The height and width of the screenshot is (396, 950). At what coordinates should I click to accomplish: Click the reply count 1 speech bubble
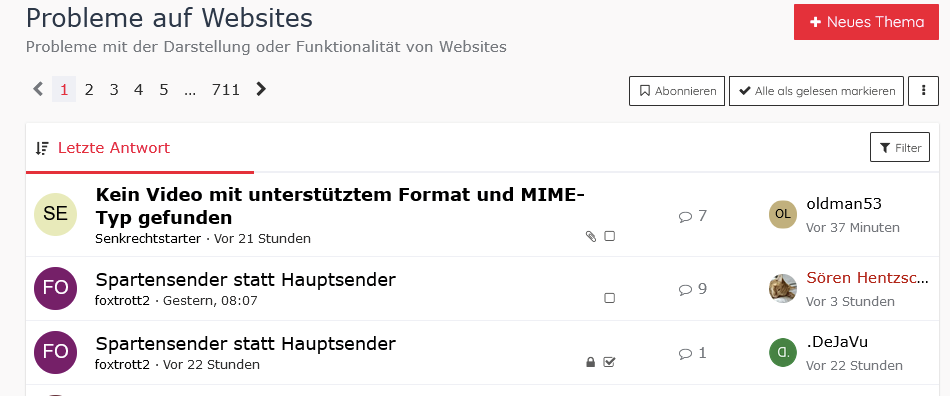[693, 353]
